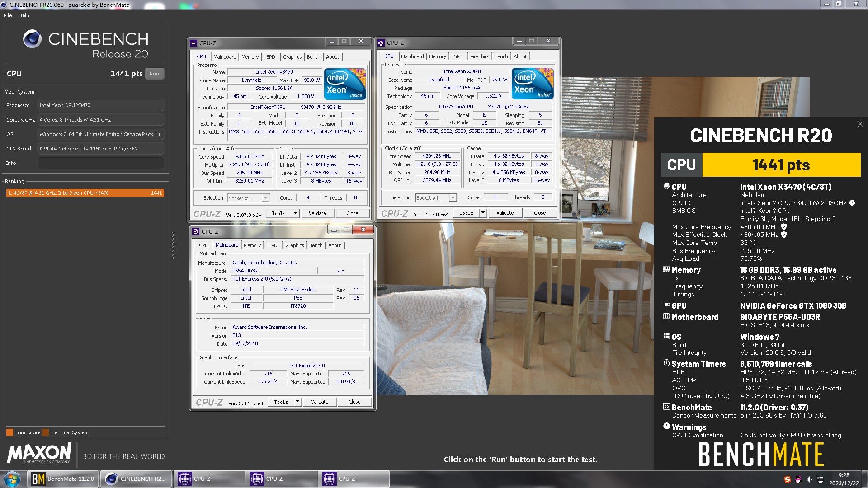Click the panel splitter grip beside ranking
Image resolution: width=868 pixels, height=488 pixels.
pyautogui.click(x=173, y=245)
